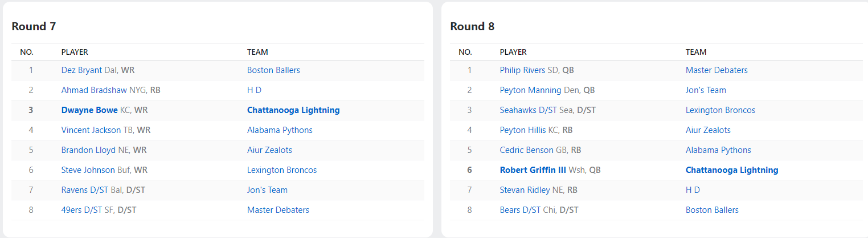
Task: Open Stevan Ridley player page
Action: [525, 190]
